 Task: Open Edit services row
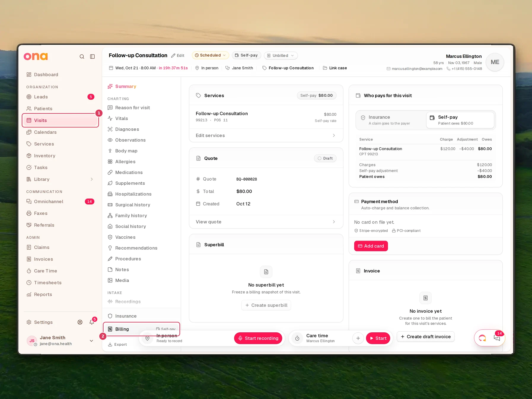click(x=266, y=135)
